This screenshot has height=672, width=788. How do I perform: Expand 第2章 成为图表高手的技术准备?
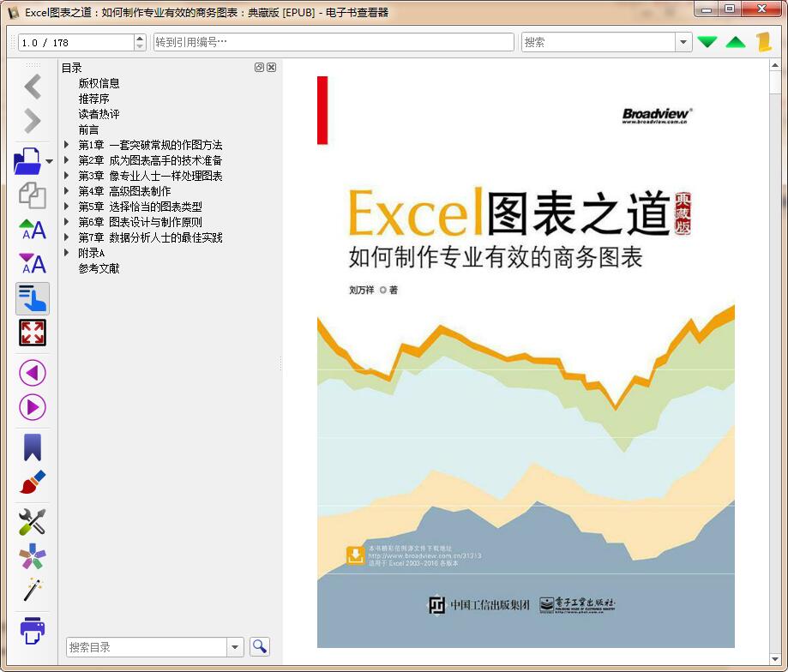(x=67, y=160)
